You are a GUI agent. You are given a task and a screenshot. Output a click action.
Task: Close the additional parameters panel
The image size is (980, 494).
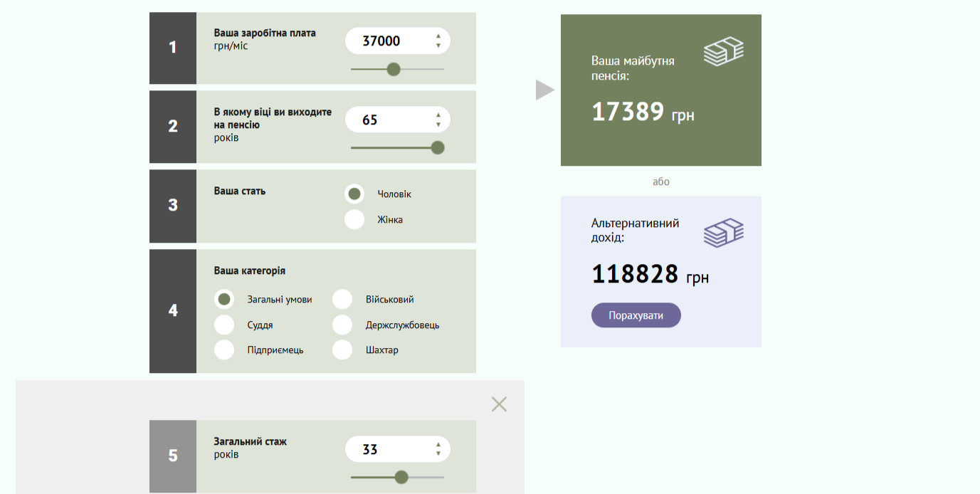[499, 404]
